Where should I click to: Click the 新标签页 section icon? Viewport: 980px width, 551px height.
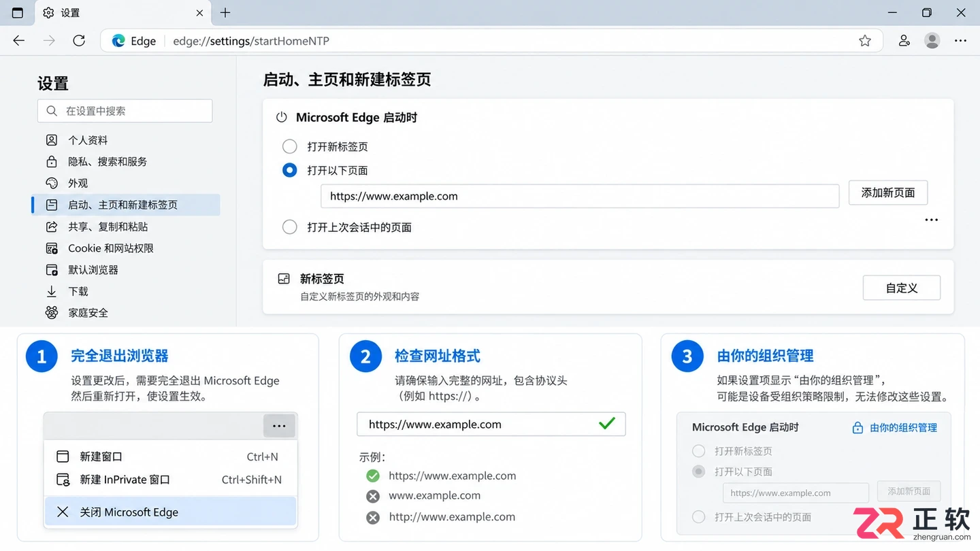click(284, 279)
